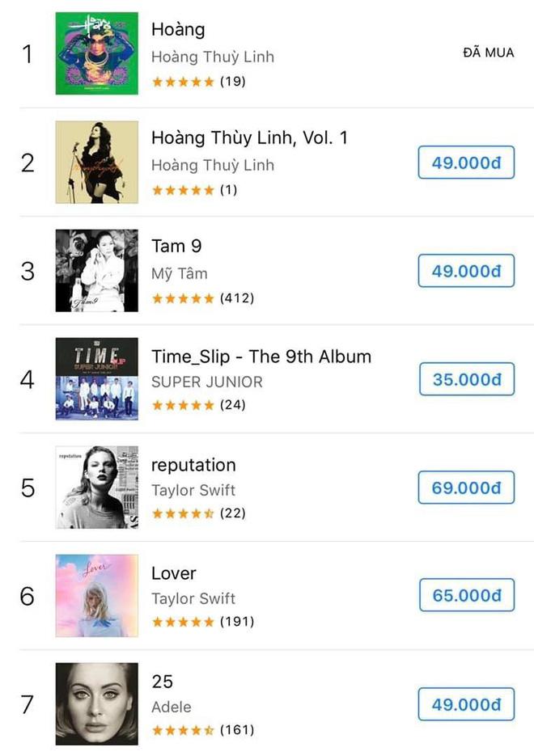Screen dimensions: 534x756
Task: Open the reputation album cover thumbnail
Action: pyautogui.click(x=97, y=486)
